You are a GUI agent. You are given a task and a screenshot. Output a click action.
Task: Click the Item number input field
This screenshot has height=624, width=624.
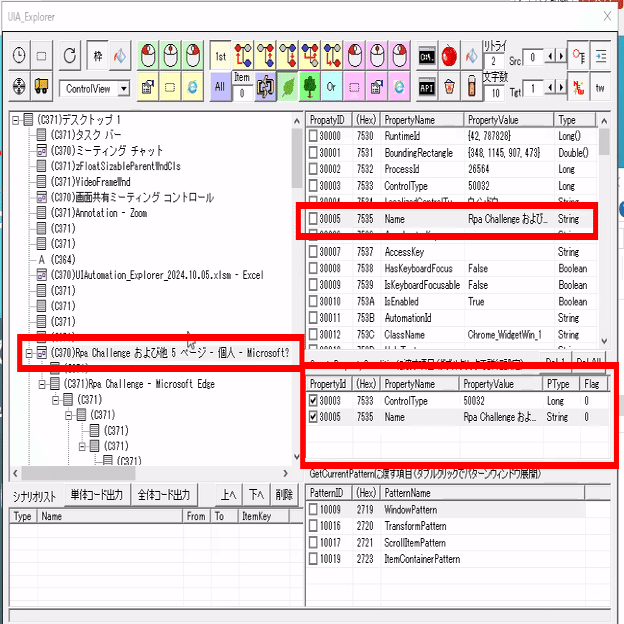[x=242, y=94]
